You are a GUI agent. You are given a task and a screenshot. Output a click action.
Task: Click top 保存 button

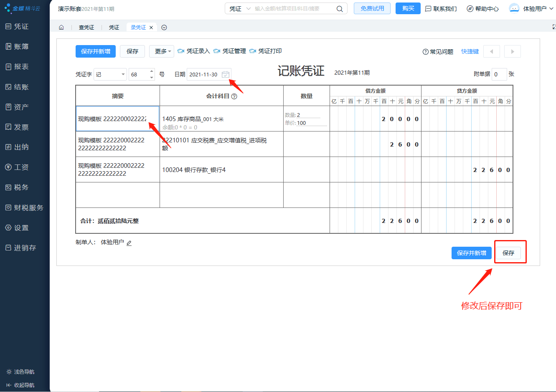point(132,51)
